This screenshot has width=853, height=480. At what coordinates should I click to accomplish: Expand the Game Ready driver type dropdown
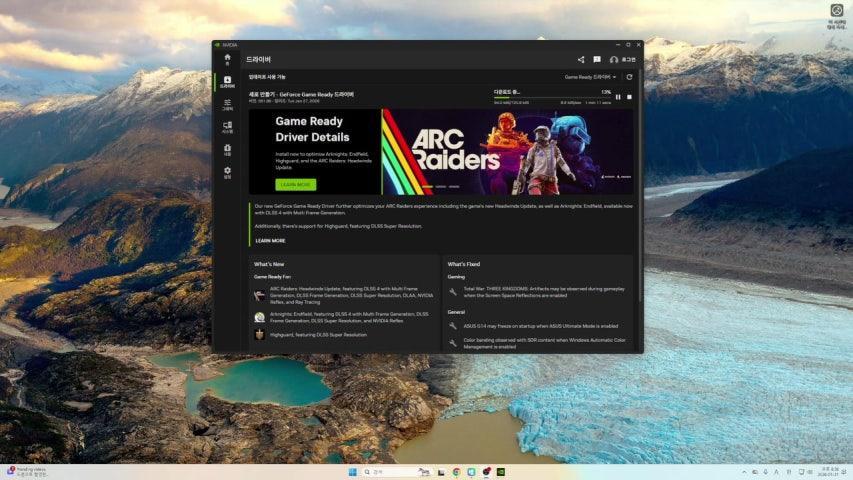(590, 77)
